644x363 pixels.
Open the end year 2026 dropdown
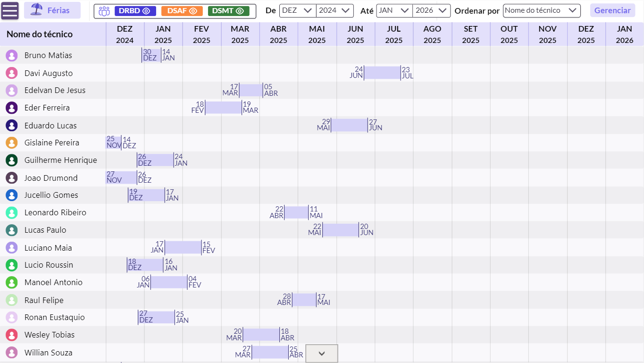[x=432, y=10]
